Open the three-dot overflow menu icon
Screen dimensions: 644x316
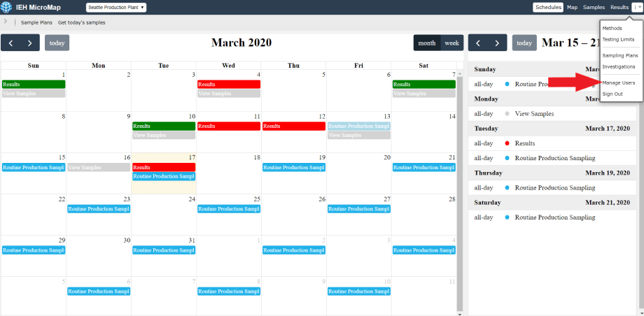(x=637, y=7)
